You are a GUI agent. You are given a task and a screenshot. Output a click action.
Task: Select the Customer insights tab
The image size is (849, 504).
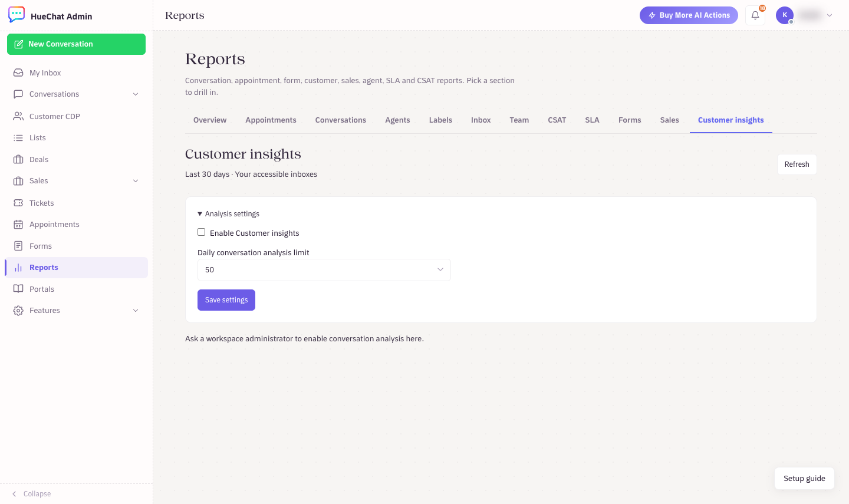[x=731, y=120]
